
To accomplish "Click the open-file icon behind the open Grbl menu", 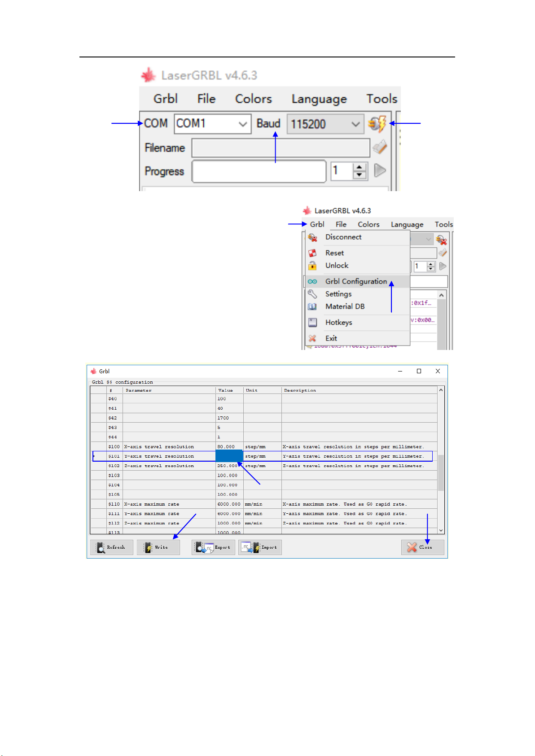I will [x=443, y=253].
